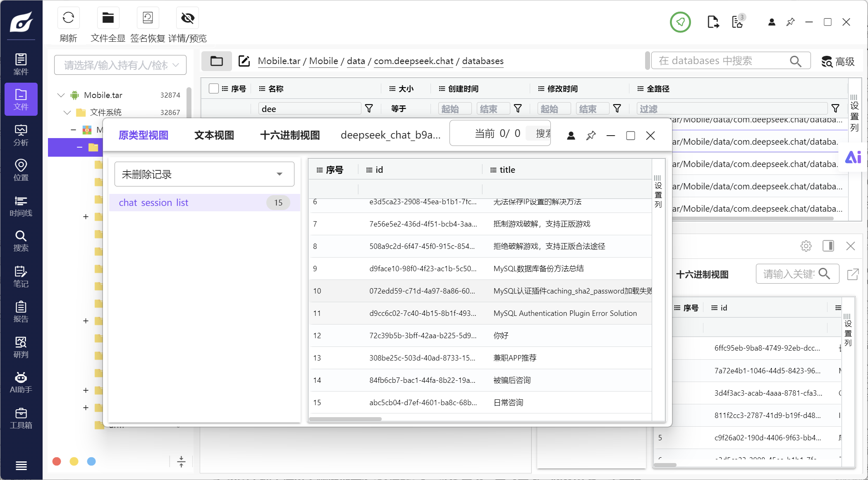The image size is (868, 480).
Task: Click the edit path pencil icon
Action: (244, 61)
